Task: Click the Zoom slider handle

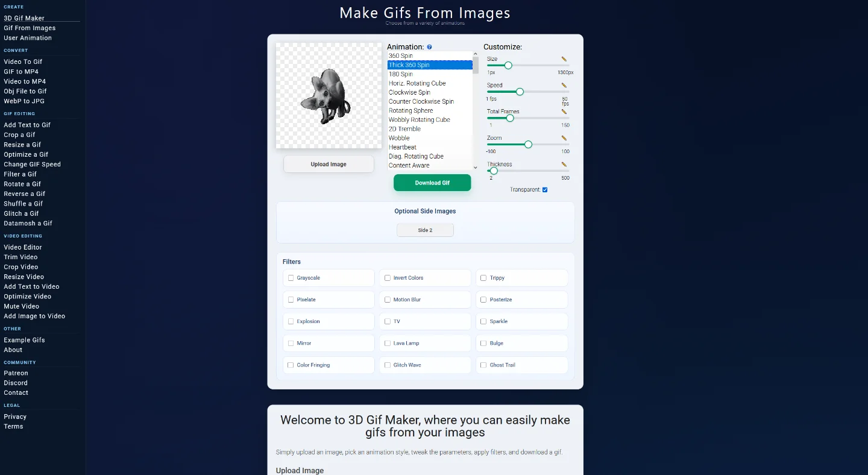Action: tap(529, 144)
